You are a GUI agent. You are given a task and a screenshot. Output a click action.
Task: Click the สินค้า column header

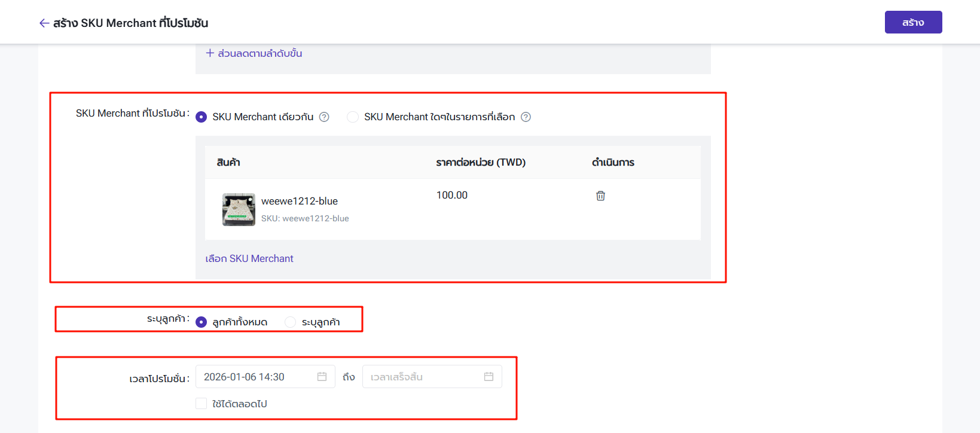pos(228,163)
